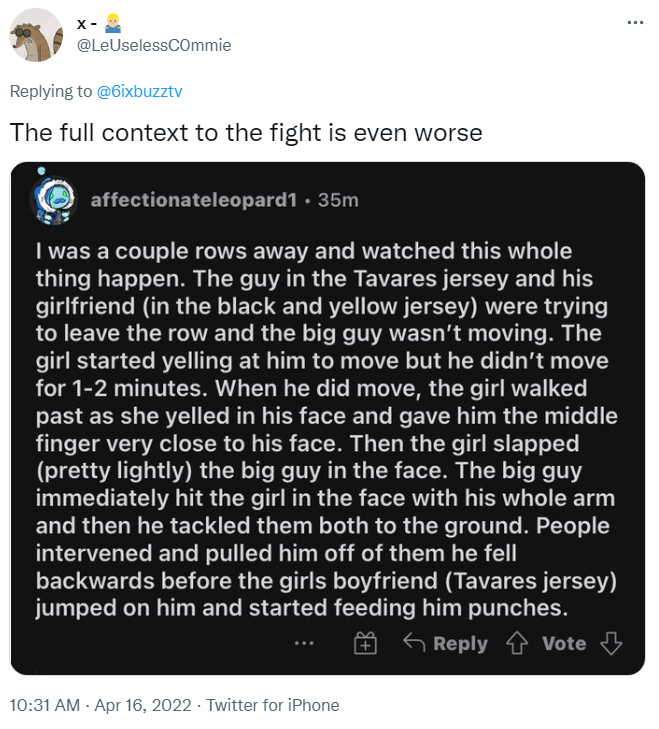This screenshot has width=659, height=729.
Task: Open the embedded Reddit comment screenshot image
Action: coord(328,418)
